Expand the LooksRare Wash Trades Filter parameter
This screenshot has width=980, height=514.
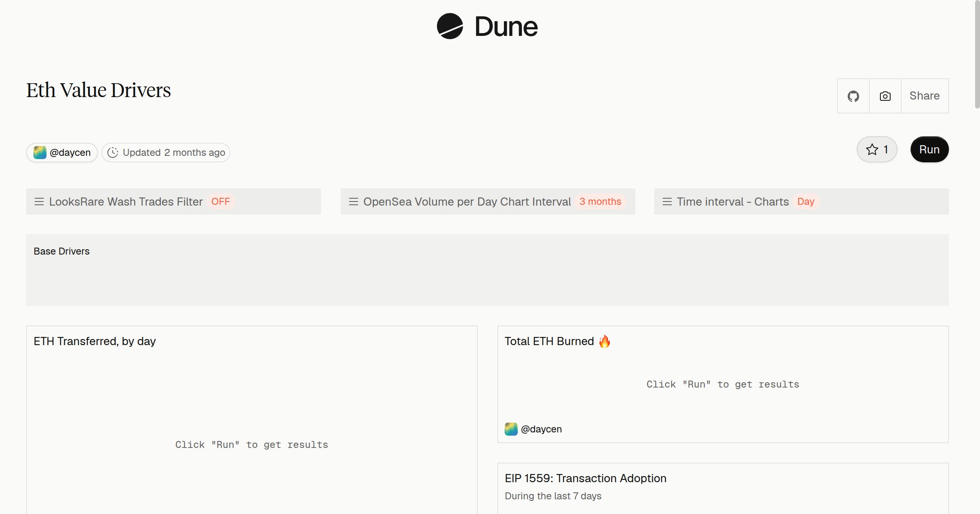174,202
